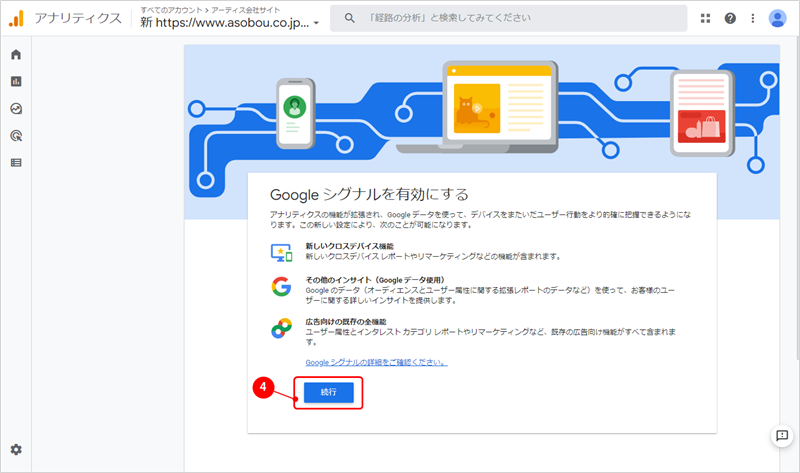Open the Google シグナルの詳細 link

(x=377, y=362)
